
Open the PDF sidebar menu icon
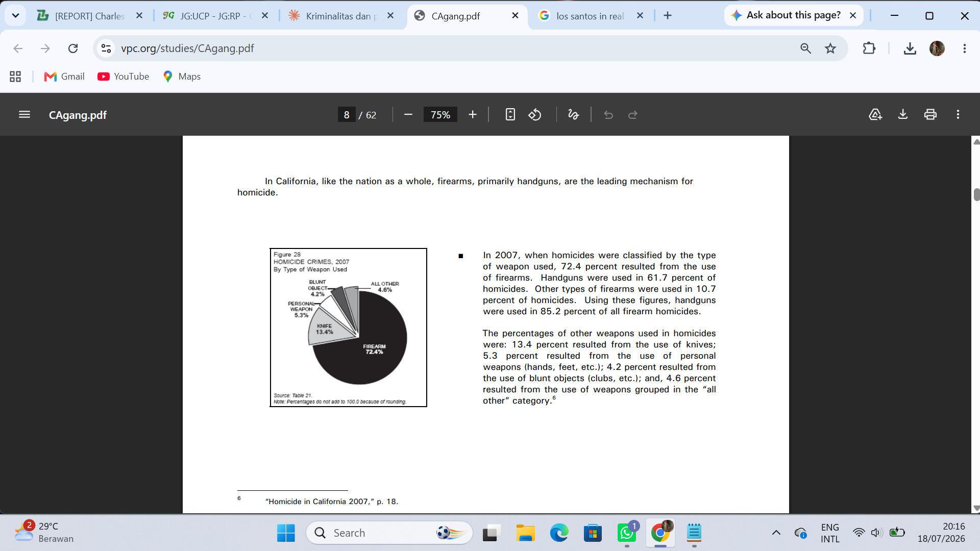[24, 115]
